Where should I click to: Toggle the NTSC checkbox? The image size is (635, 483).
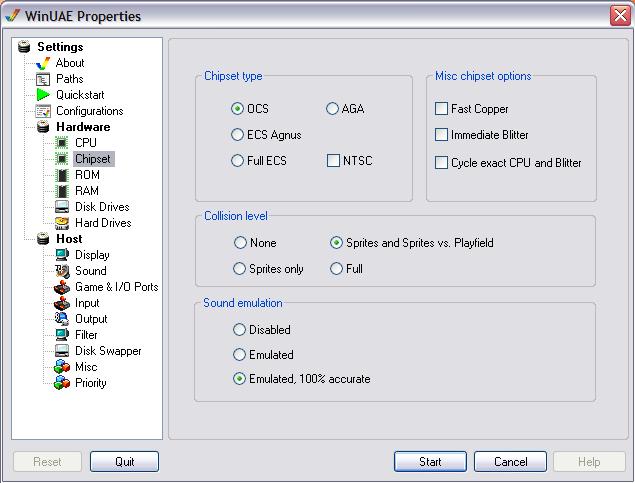click(333, 160)
